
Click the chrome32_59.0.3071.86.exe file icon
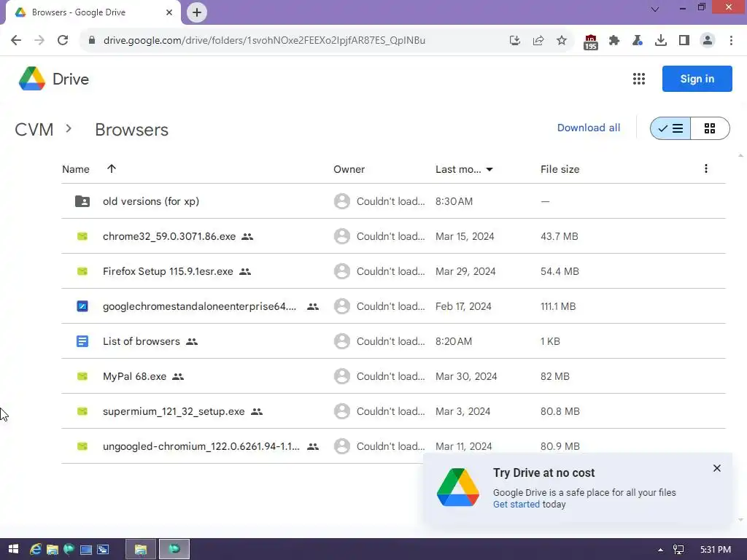[x=82, y=236]
